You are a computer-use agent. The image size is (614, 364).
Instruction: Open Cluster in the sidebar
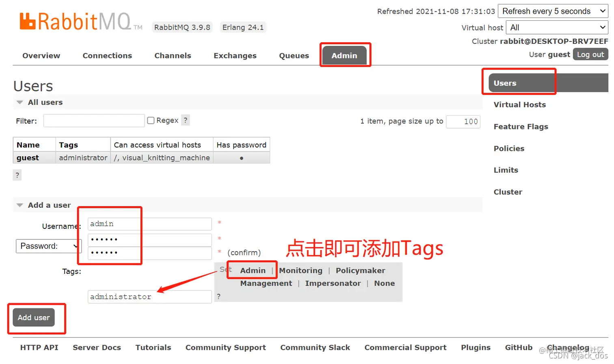[508, 192]
